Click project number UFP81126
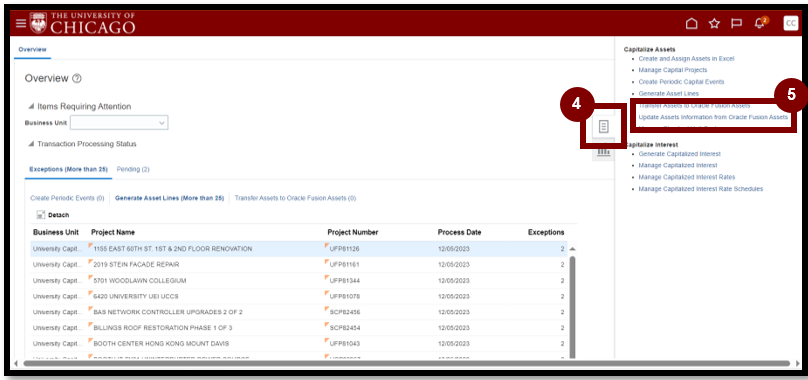Image resolution: width=808 pixels, height=380 pixels. (x=344, y=249)
